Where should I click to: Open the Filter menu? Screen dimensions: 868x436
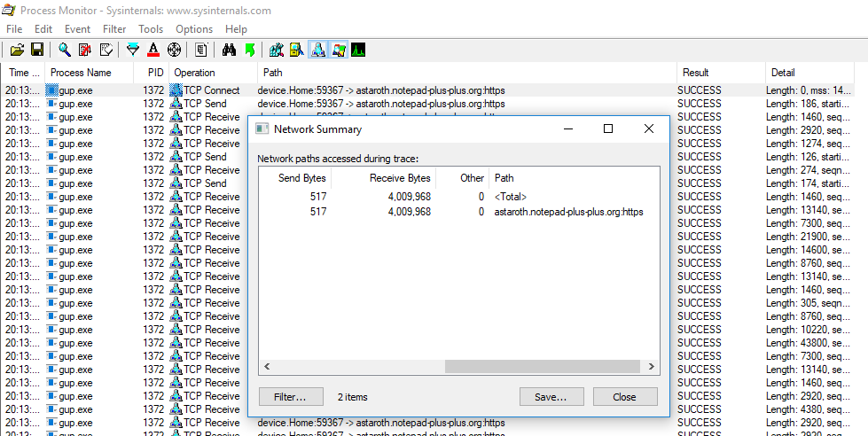point(114,28)
